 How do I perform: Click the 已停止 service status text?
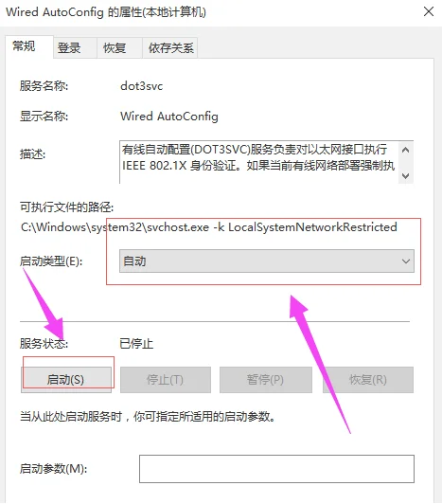[136, 344]
